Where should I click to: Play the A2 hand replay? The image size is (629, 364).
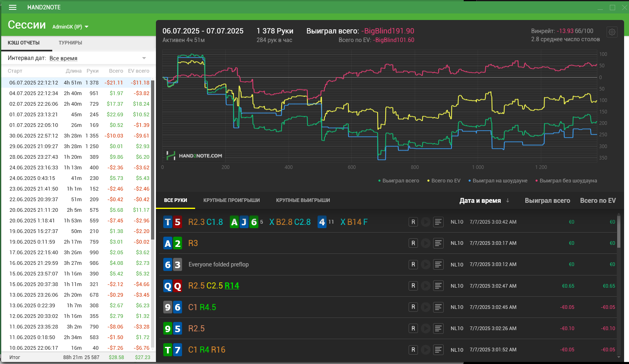click(426, 243)
